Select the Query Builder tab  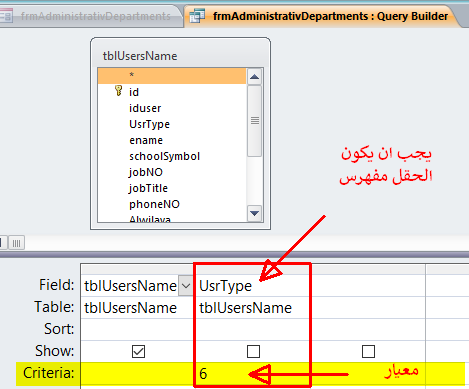323,16
